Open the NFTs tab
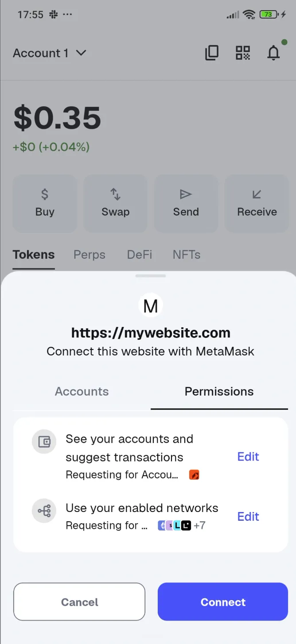The width and height of the screenshot is (296, 644). coord(186,255)
